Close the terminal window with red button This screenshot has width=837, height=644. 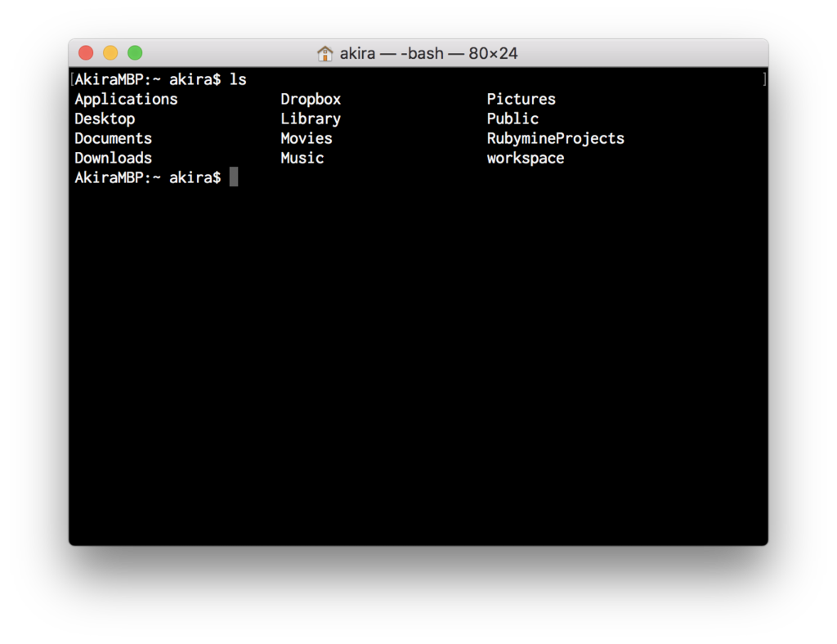click(x=86, y=53)
